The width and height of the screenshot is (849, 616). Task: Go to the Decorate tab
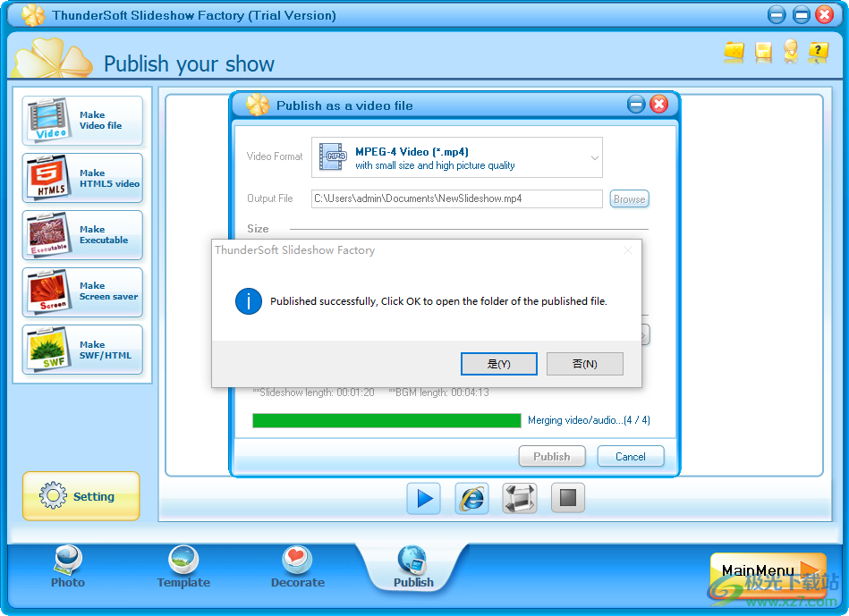[x=298, y=567]
